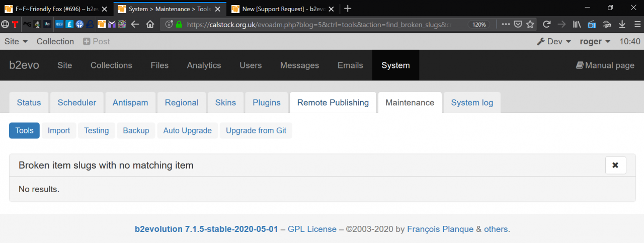Open the Channel 4 bookmark
This screenshot has height=243, width=644.
click(x=37, y=24)
